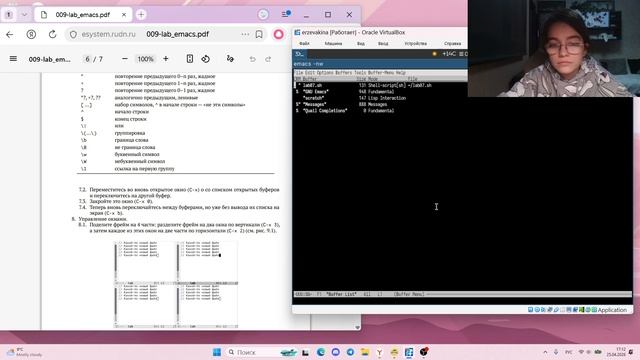Open Telegram from the taskbar
Screen dimensions: 640x360
click(x=350, y=352)
